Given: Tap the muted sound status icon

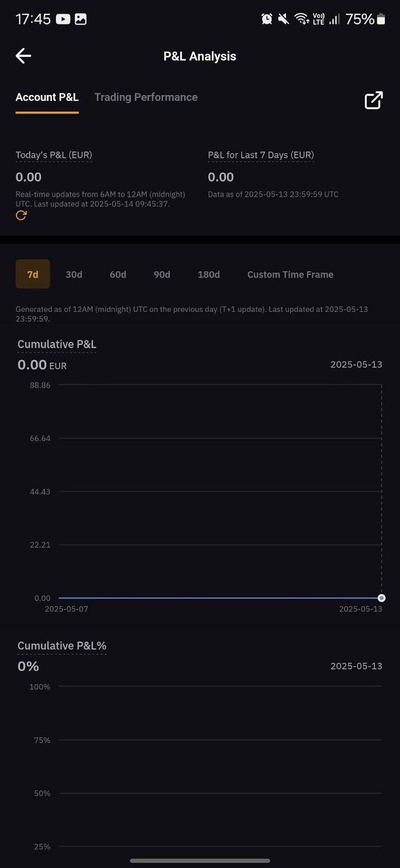Looking at the screenshot, I should click(283, 19).
